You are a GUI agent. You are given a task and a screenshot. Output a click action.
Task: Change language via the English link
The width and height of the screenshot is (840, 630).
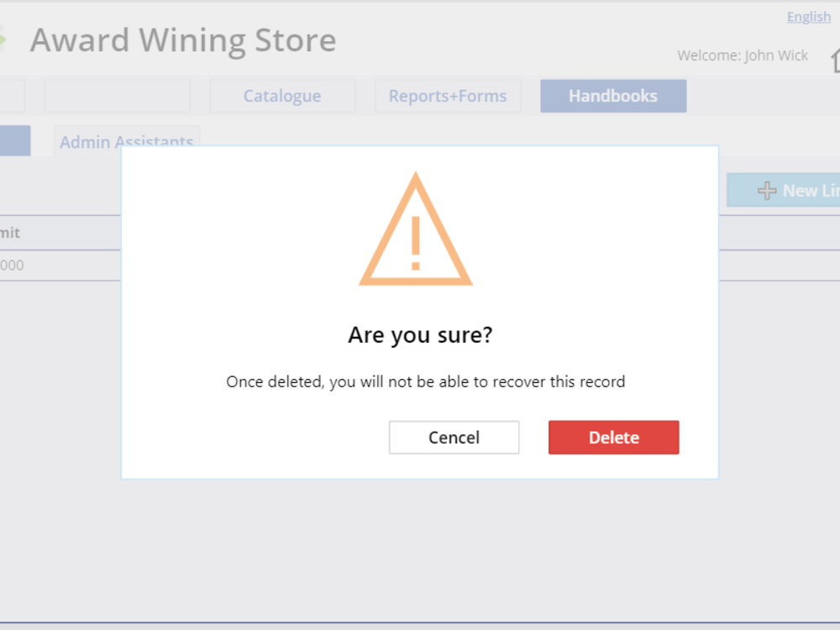pos(808,17)
